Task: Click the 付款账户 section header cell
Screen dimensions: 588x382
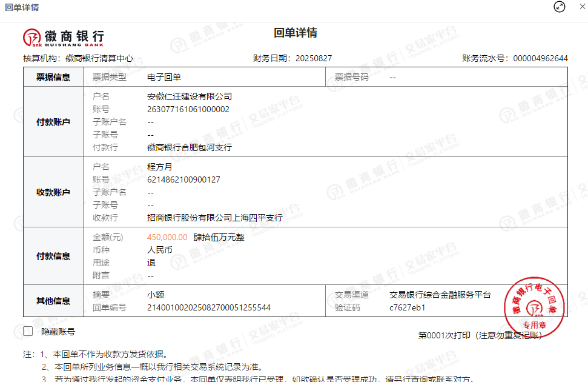Action: click(53, 122)
